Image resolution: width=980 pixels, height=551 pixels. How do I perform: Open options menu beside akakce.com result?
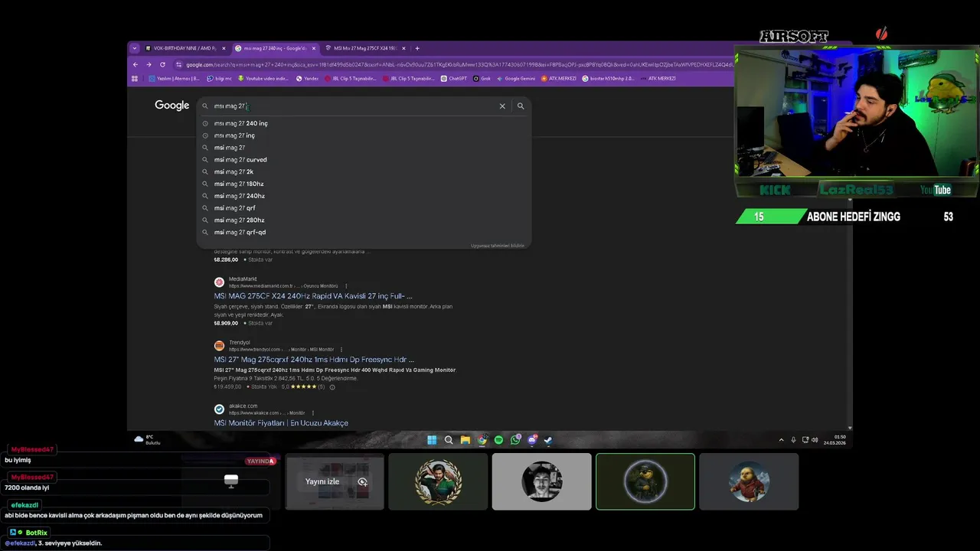(313, 413)
